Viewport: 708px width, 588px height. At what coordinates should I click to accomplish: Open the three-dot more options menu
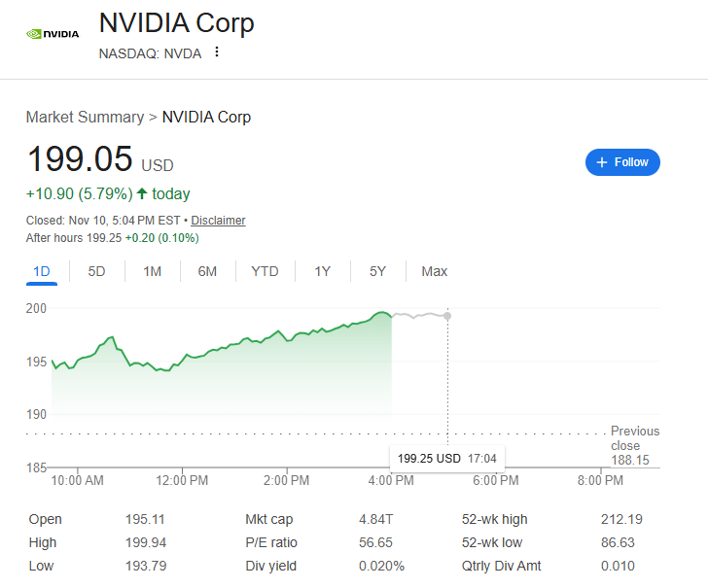coord(217,52)
